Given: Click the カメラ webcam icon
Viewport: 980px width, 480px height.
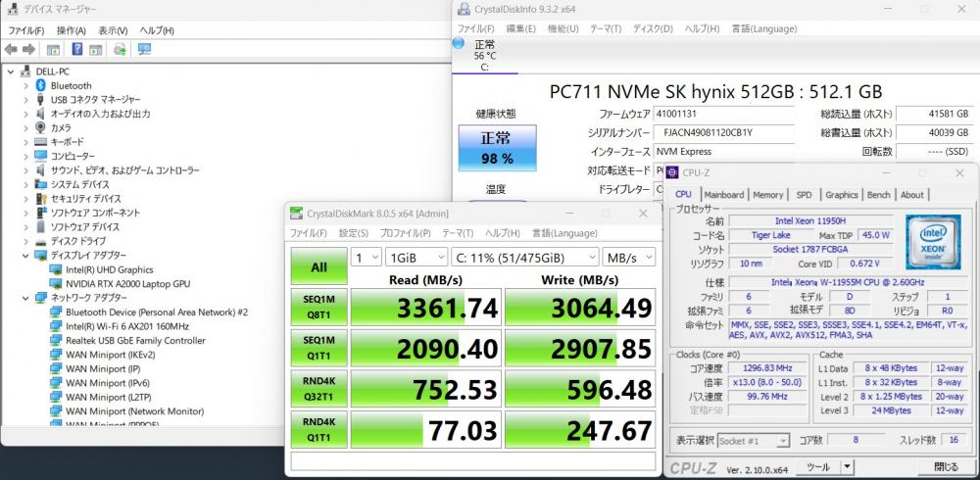Looking at the screenshot, I should pyautogui.click(x=40, y=127).
